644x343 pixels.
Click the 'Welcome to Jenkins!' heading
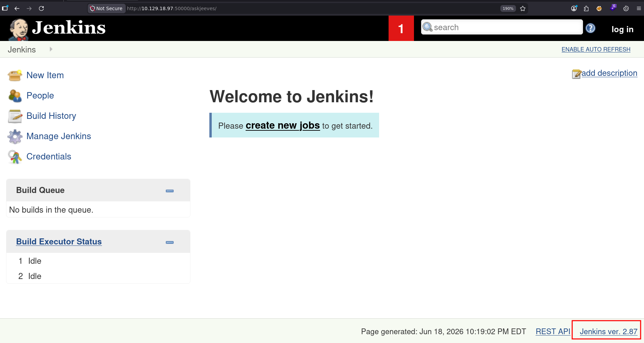click(292, 97)
